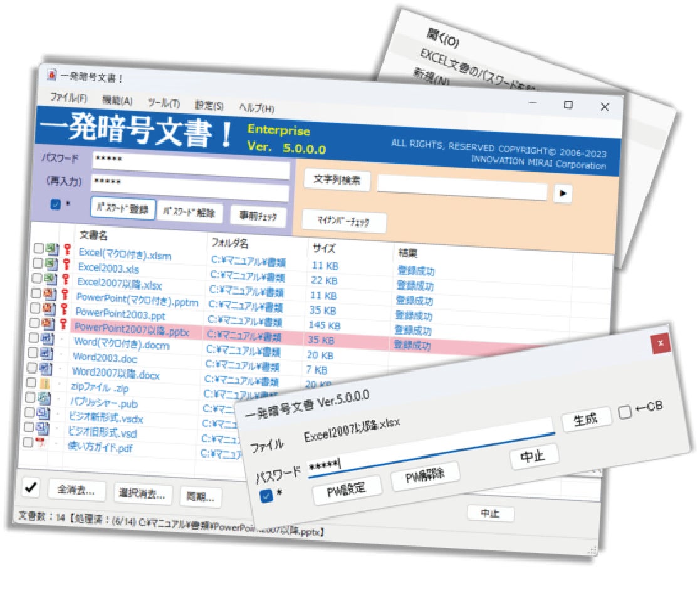This screenshot has height=613, width=700.
Task: Click the PowerPoint icon beside PowerPoint2007以降.pptx
Action: point(48,323)
